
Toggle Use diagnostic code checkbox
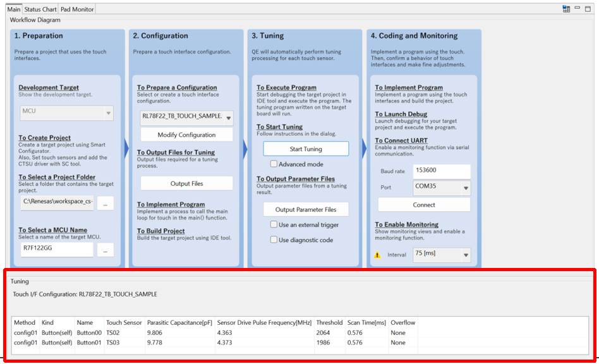pyautogui.click(x=273, y=240)
